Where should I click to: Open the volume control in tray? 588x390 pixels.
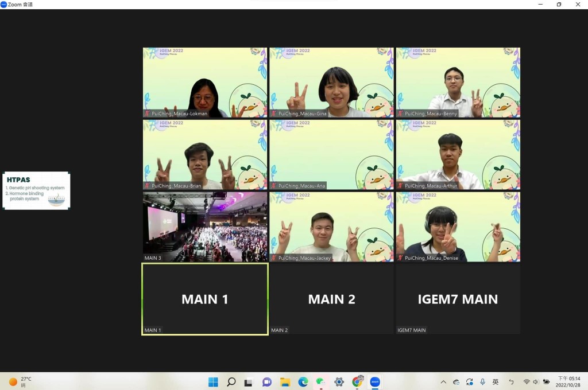point(536,382)
